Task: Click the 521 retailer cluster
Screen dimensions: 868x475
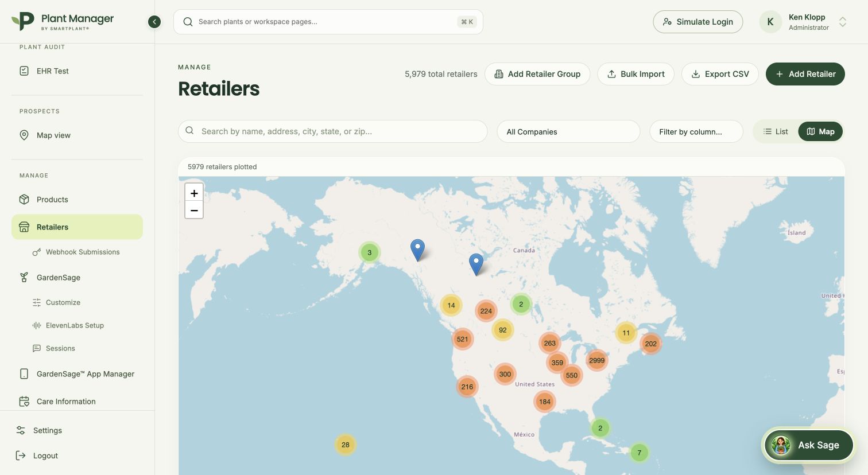Action: [x=463, y=339]
